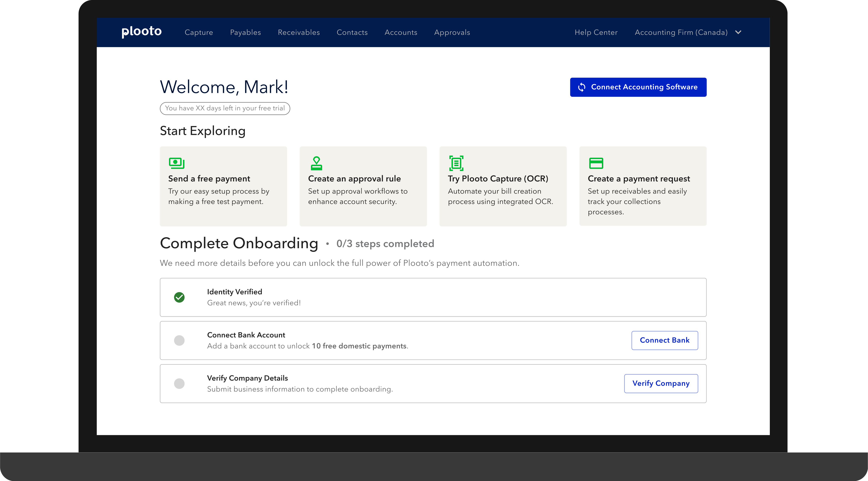Image resolution: width=868 pixels, height=481 pixels.
Task: Click the grey status circle for Verify Company Details
Action: pos(179,384)
